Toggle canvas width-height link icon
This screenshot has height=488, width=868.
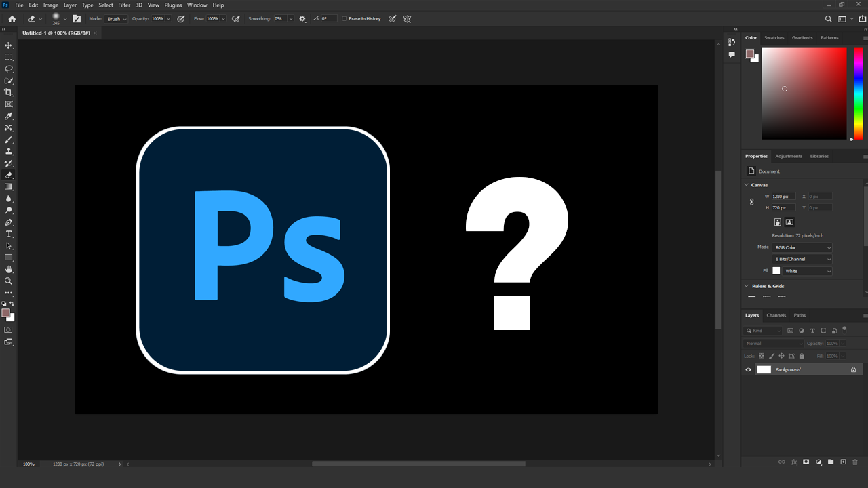point(751,202)
